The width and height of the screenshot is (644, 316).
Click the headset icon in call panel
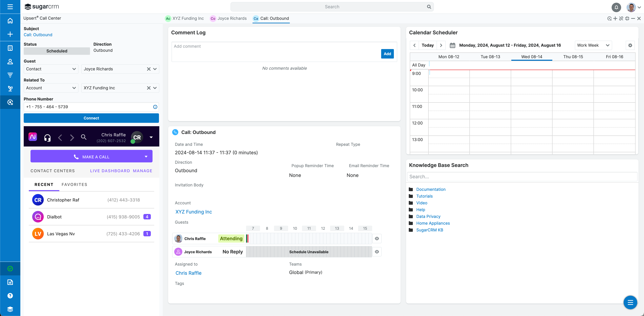(48, 137)
